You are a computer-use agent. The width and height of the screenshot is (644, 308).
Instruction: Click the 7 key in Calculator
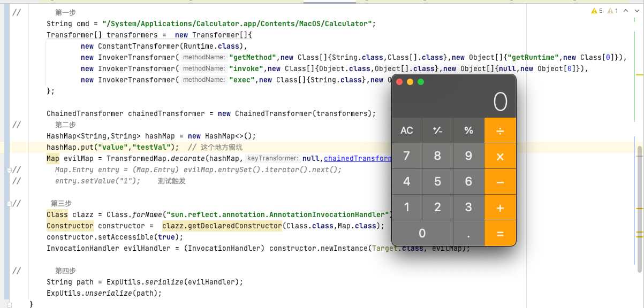[x=407, y=156]
